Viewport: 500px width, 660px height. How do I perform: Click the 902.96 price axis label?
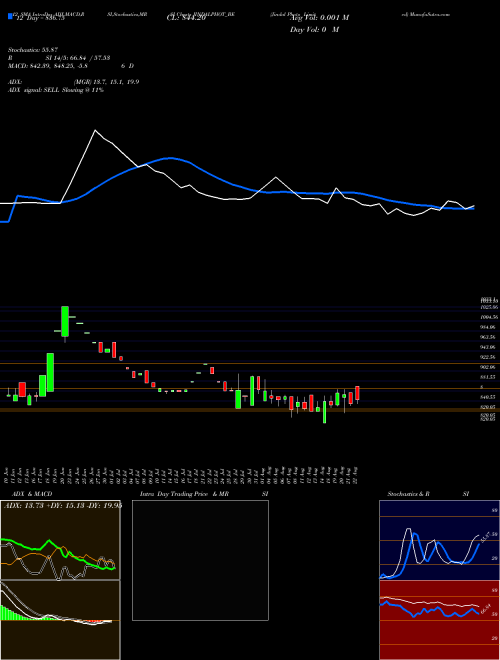coord(489,367)
